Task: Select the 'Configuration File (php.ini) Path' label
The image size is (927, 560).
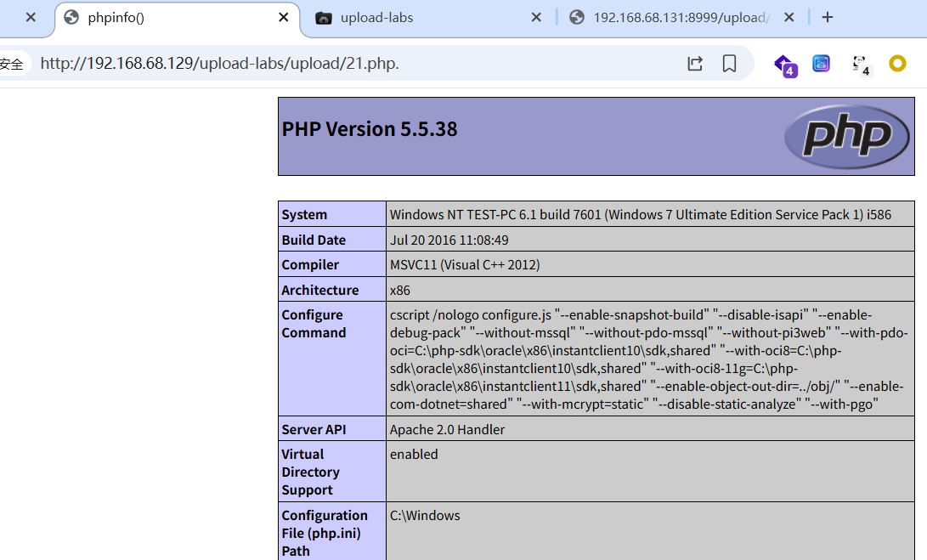Action: pos(325,534)
